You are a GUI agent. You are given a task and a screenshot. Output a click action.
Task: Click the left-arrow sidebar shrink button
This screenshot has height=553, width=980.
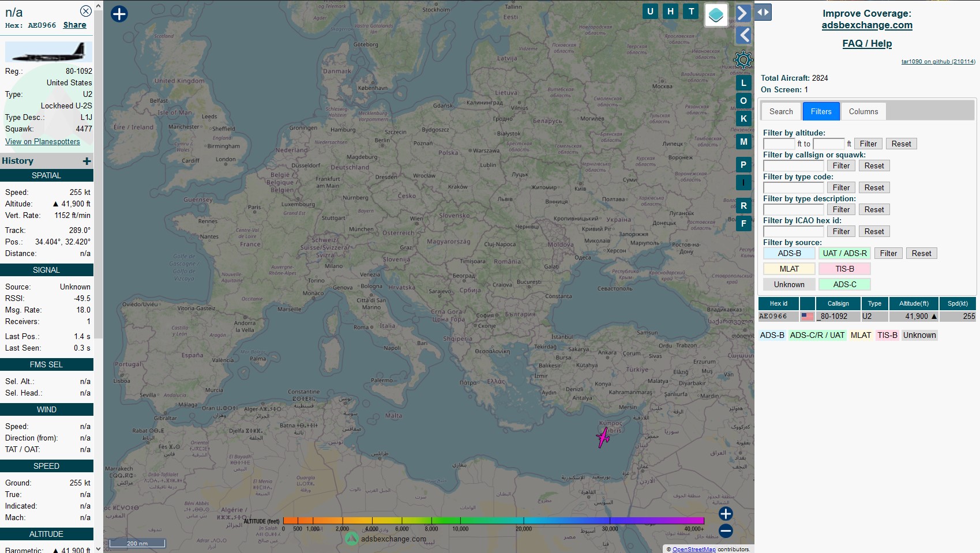click(x=744, y=35)
